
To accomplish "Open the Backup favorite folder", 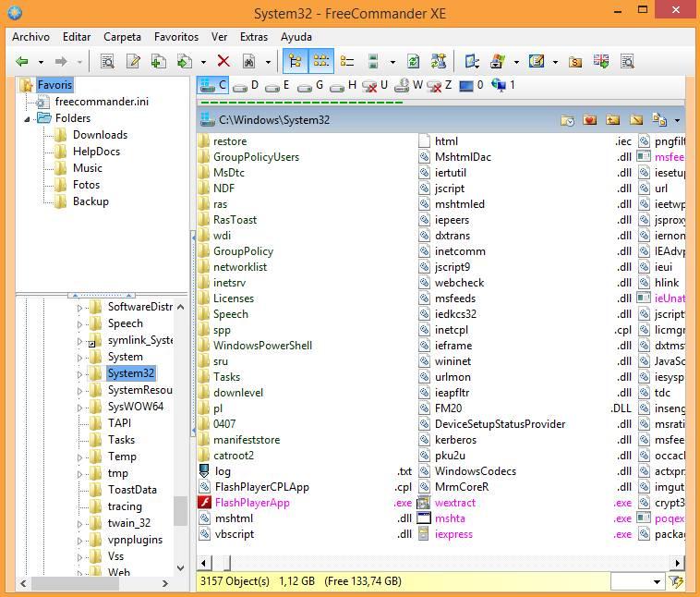I will [x=91, y=201].
